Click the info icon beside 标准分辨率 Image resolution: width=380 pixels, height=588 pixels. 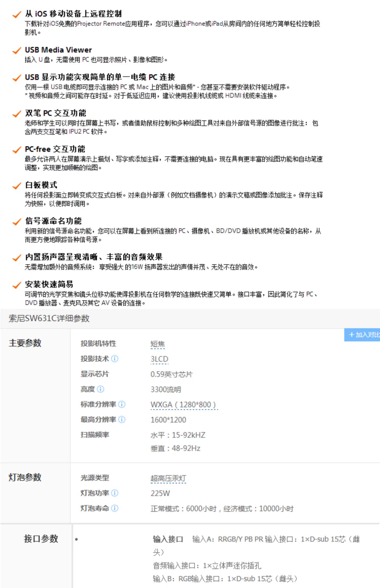[x=122, y=404]
